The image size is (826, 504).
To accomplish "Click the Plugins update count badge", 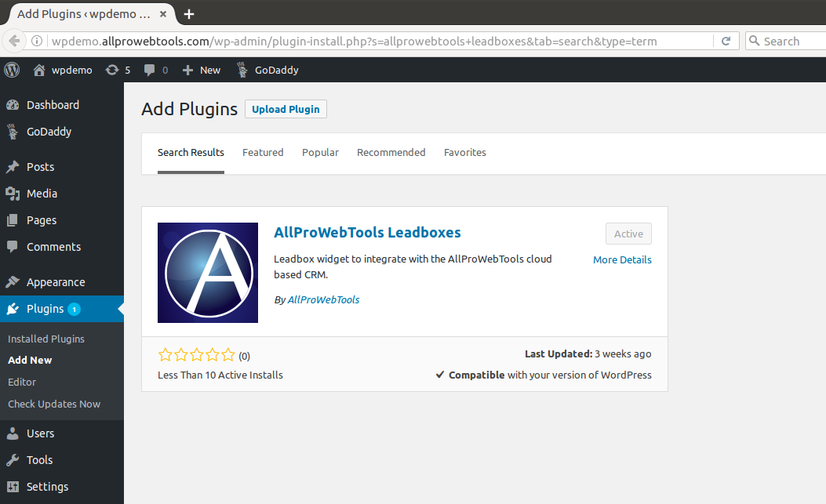I will click(75, 309).
